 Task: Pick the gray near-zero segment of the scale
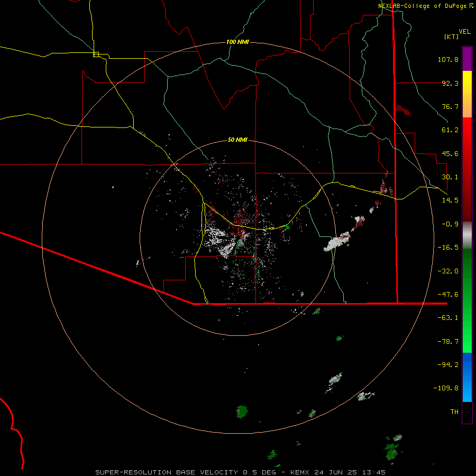(x=467, y=235)
